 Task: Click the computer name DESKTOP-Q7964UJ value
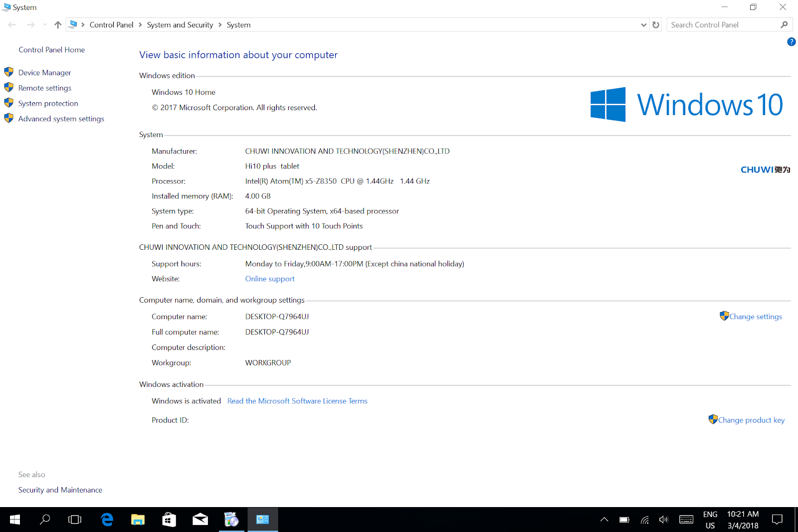click(277, 317)
